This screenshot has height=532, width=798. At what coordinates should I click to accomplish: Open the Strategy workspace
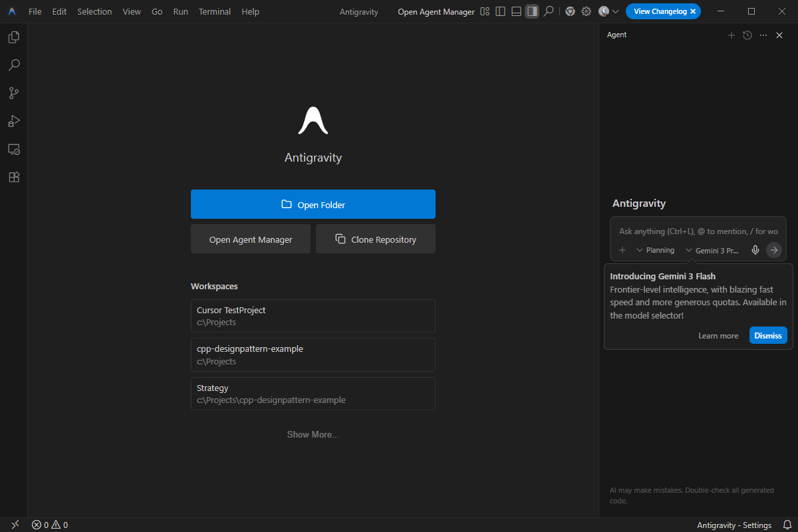coord(313,394)
